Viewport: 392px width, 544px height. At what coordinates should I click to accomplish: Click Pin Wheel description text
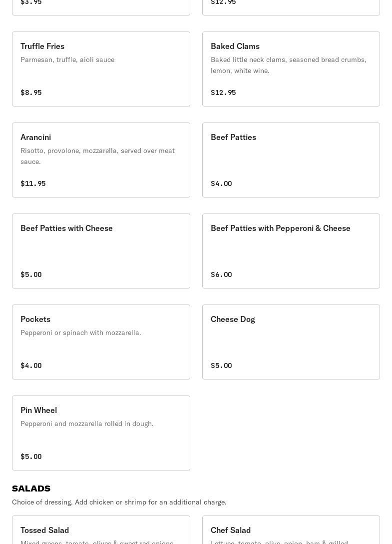[87, 423]
